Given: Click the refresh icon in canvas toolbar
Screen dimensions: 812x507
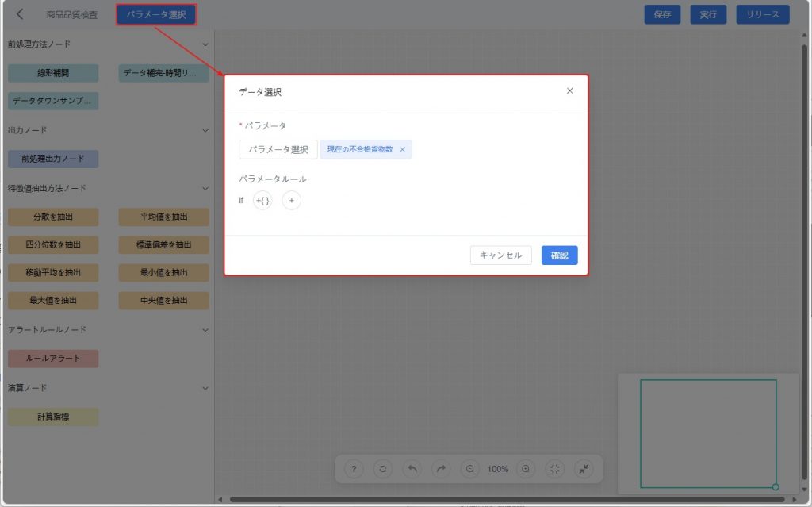Looking at the screenshot, I should [x=383, y=469].
